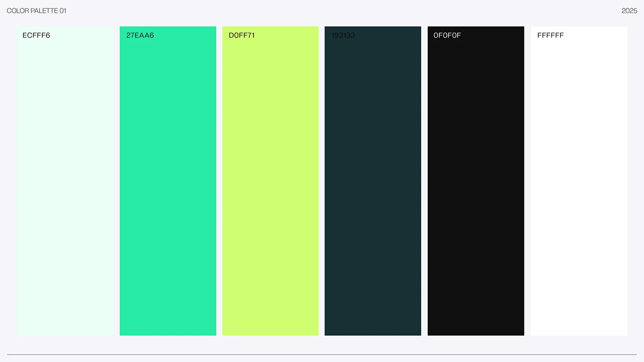
Task: Select the 0F0F0F hex code text
Action: (x=447, y=35)
